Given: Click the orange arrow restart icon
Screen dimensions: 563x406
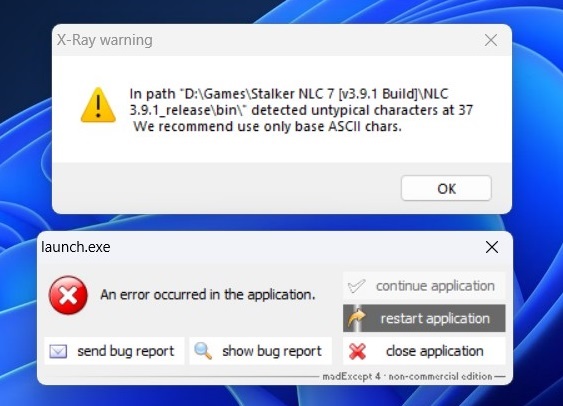Looking at the screenshot, I should click(x=356, y=318).
